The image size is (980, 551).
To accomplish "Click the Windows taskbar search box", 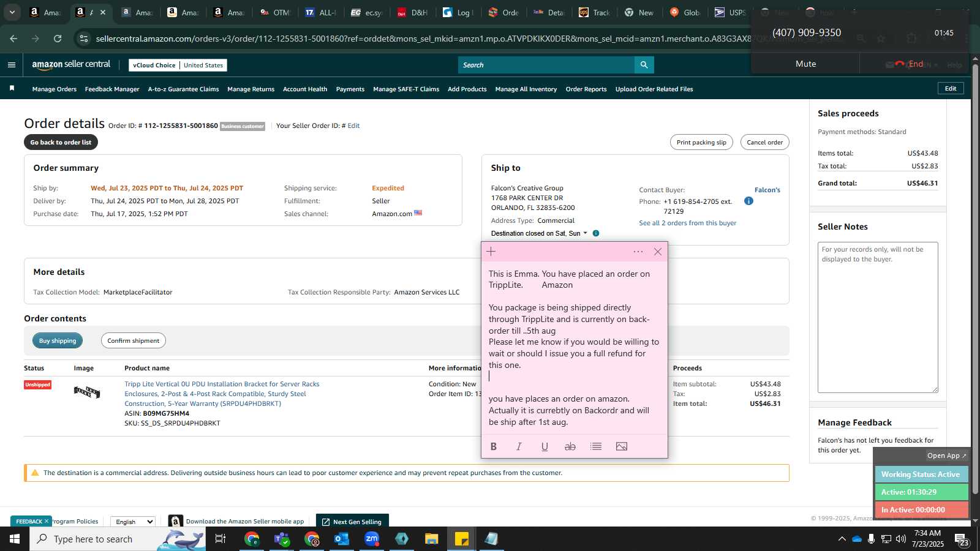I will 118,539.
